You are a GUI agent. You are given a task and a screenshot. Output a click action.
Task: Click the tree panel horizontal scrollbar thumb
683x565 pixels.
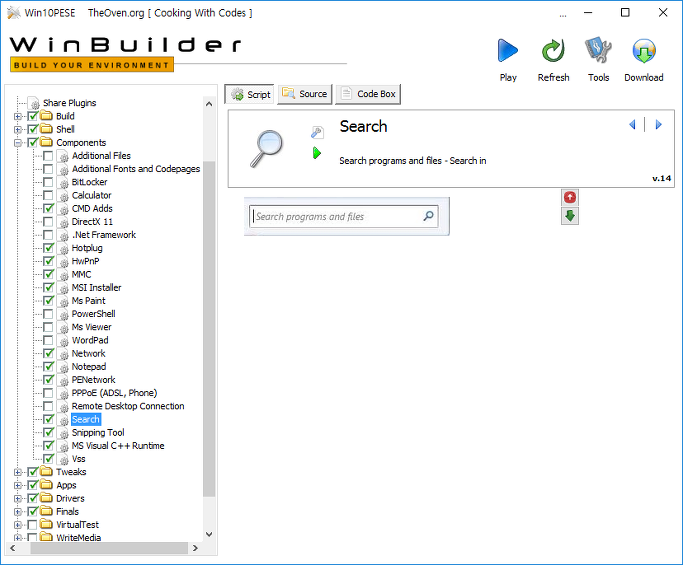click(109, 548)
